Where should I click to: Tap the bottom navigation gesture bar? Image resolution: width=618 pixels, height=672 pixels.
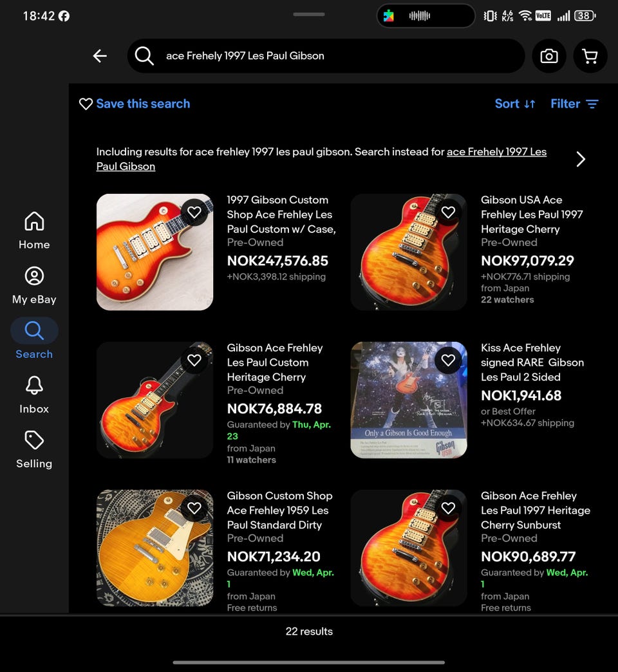(308, 662)
